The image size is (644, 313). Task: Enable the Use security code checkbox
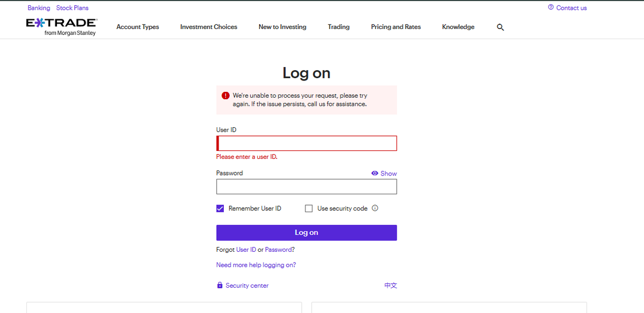click(x=309, y=208)
